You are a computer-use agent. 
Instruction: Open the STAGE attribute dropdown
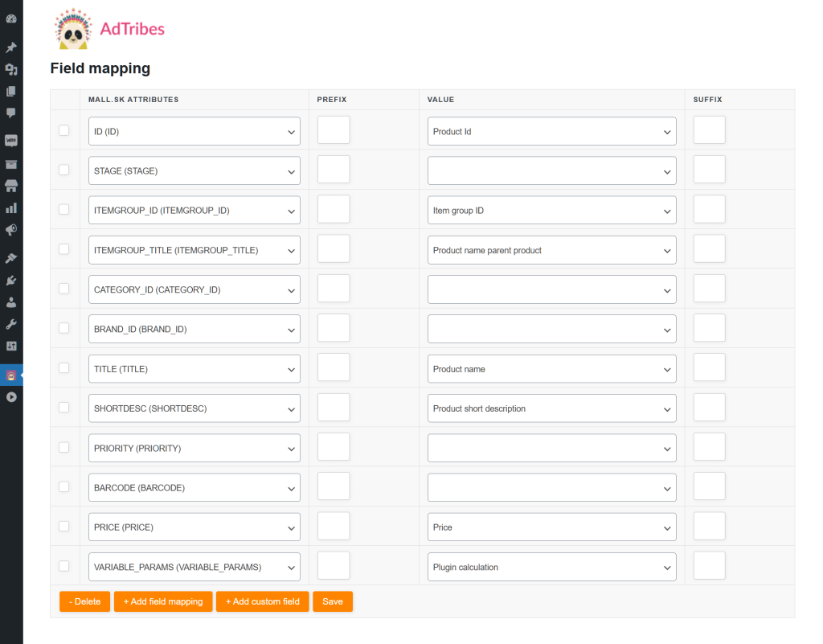click(193, 170)
